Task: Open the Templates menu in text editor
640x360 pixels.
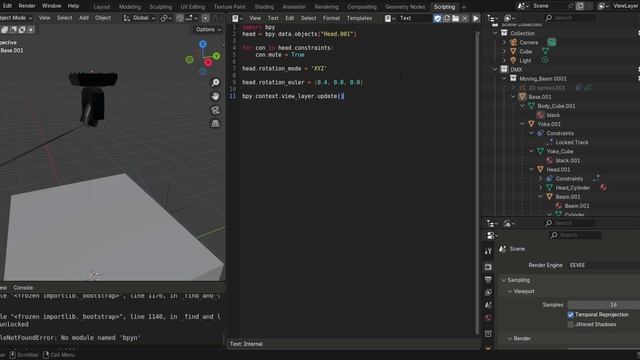Action: point(359,18)
